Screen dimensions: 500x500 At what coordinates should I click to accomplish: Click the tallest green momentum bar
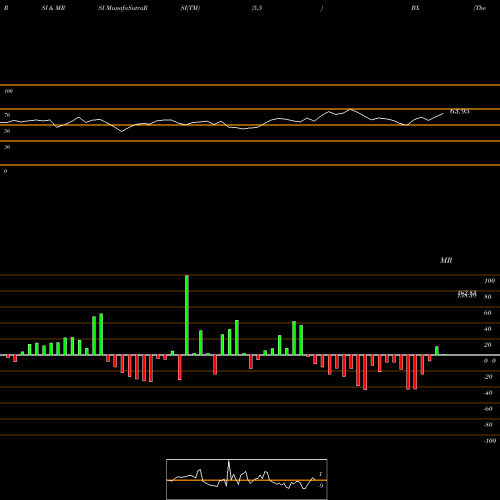pos(187,315)
